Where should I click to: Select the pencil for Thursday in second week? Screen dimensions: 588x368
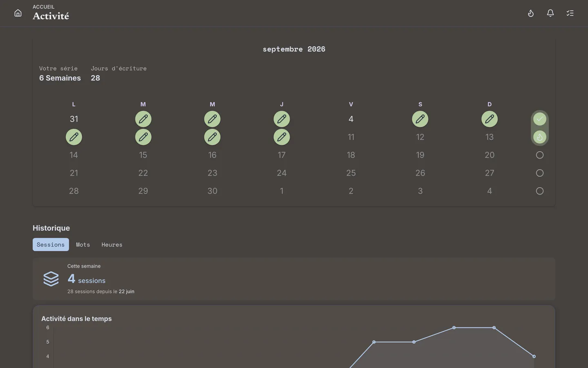282,137
